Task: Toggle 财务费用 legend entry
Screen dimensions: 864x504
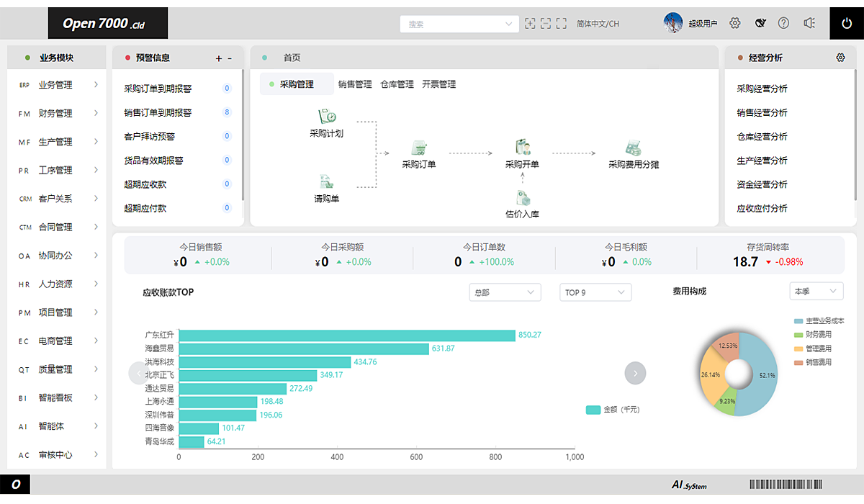Action: [x=813, y=335]
